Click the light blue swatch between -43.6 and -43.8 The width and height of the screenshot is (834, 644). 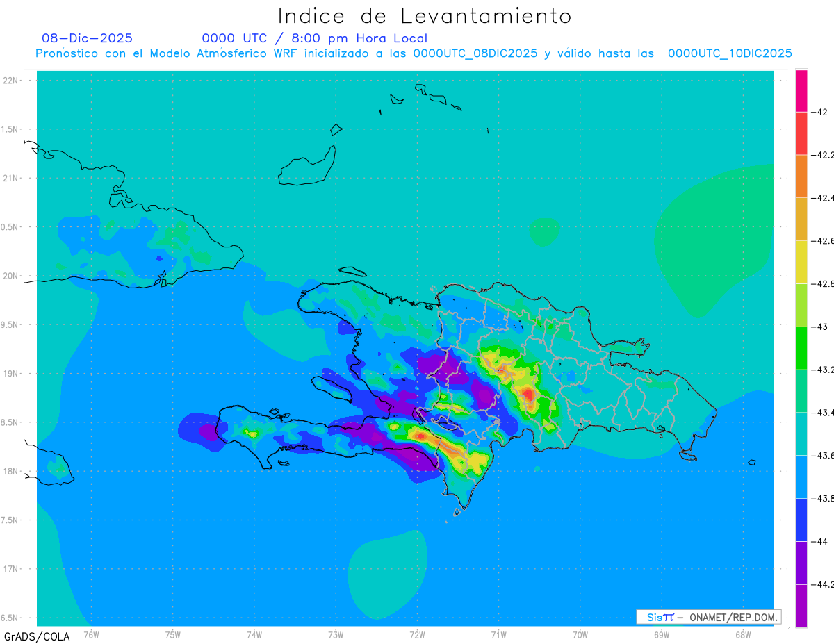tap(801, 477)
